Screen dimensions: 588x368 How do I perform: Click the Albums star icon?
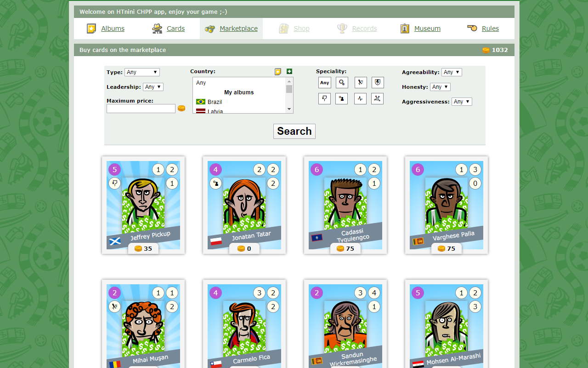[x=91, y=29]
